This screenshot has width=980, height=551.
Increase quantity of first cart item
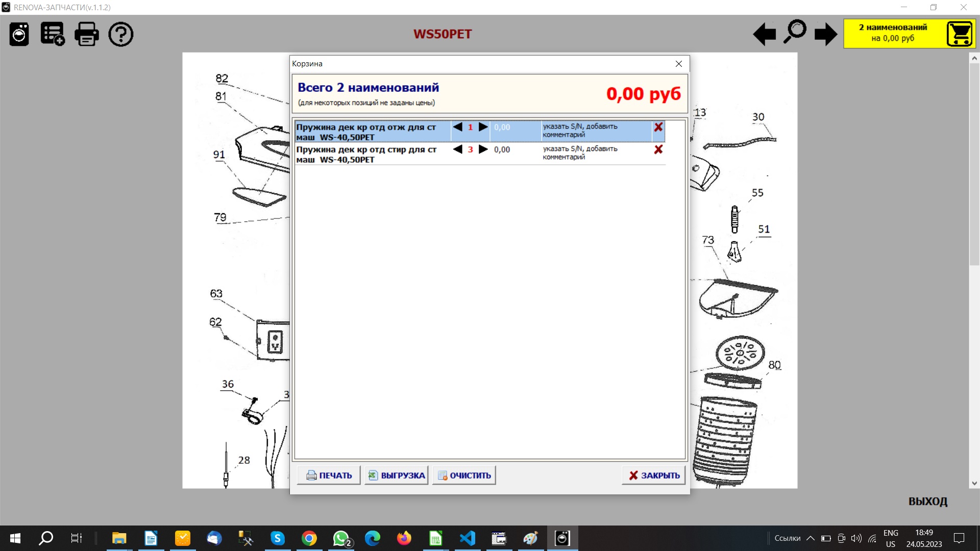tap(483, 127)
